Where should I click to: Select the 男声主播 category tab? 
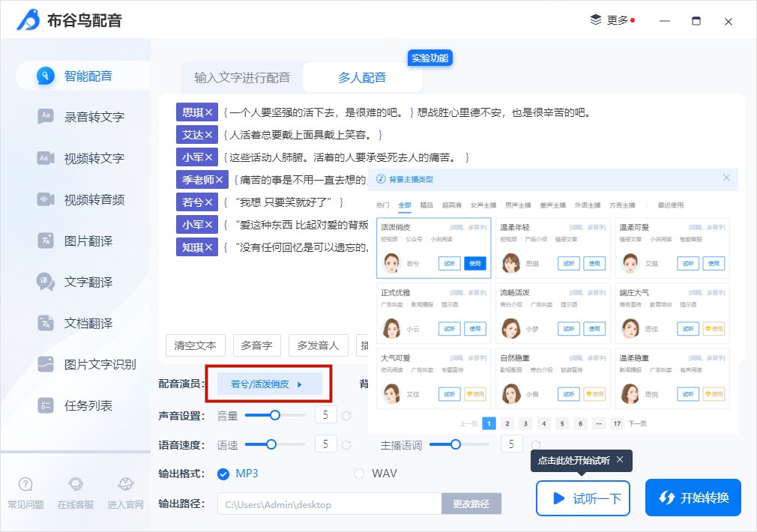(x=518, y=205)
